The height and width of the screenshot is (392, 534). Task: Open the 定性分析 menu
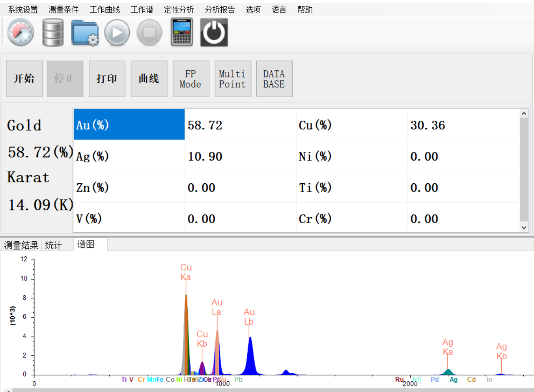pyautogui.click(x=179, y=9)
